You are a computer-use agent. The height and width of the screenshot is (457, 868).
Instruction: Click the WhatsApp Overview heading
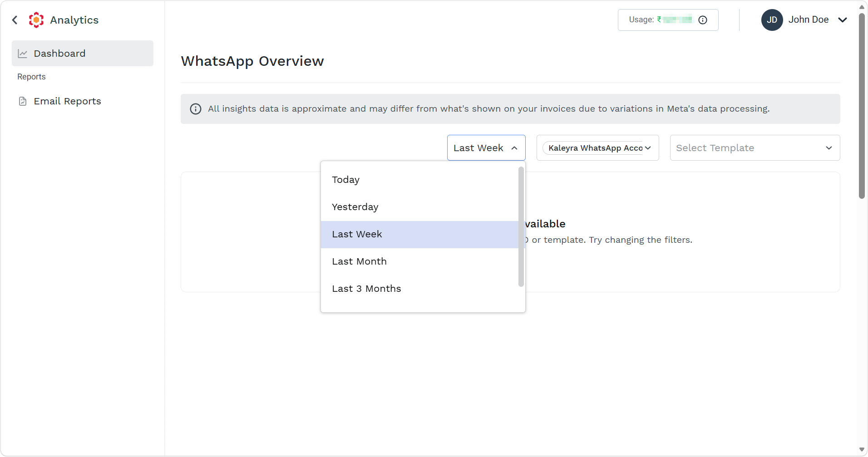click(252, 61)
